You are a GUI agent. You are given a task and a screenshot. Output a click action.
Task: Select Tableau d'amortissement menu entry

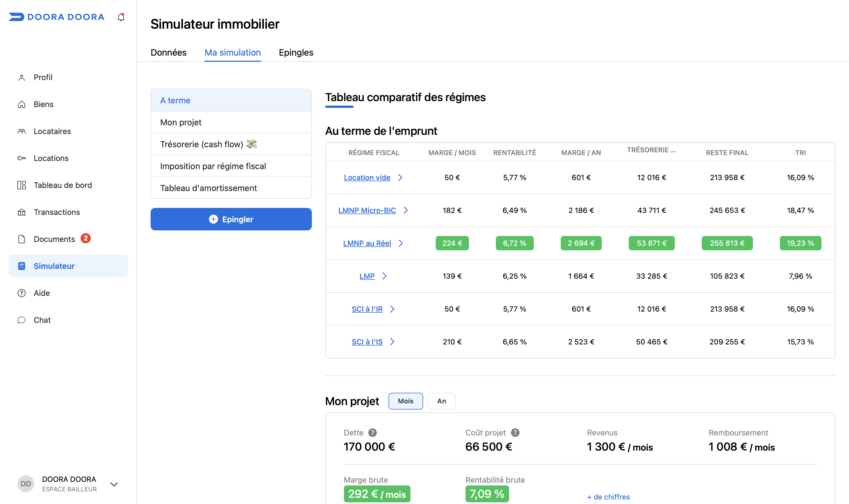click(231, 188)
